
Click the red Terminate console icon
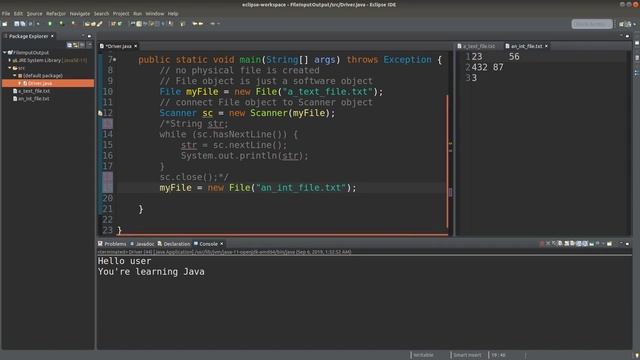pos(542,244)
